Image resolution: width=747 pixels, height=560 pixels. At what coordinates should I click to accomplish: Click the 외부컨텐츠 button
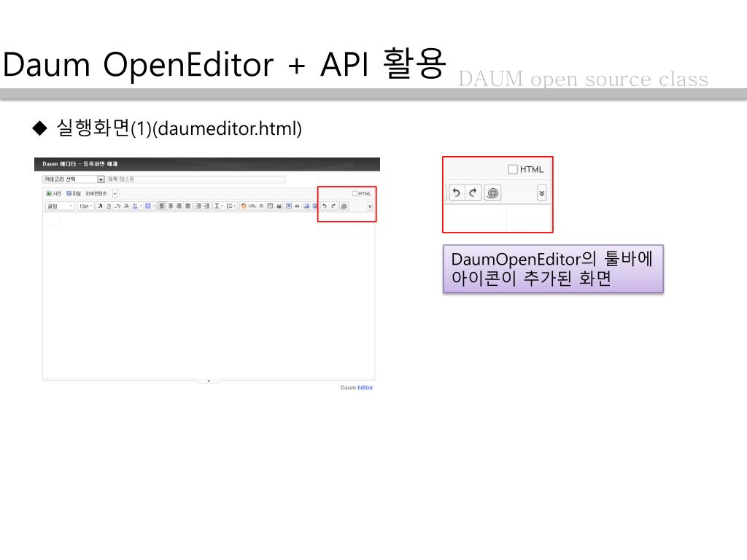96,194
